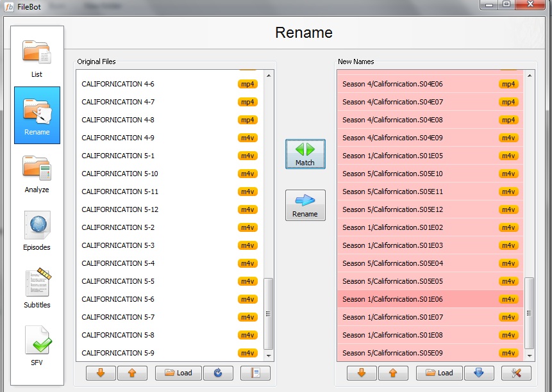
Task: Click m4v badge on Californication.S05E09 row
Action: tap(508, 353)
